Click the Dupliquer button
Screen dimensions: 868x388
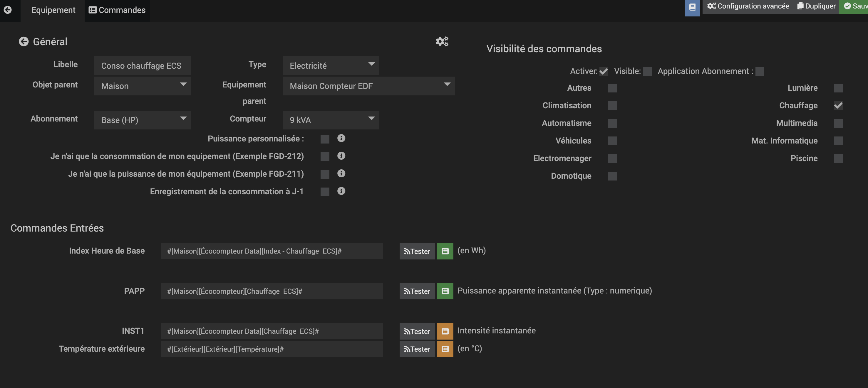point(816,6)
